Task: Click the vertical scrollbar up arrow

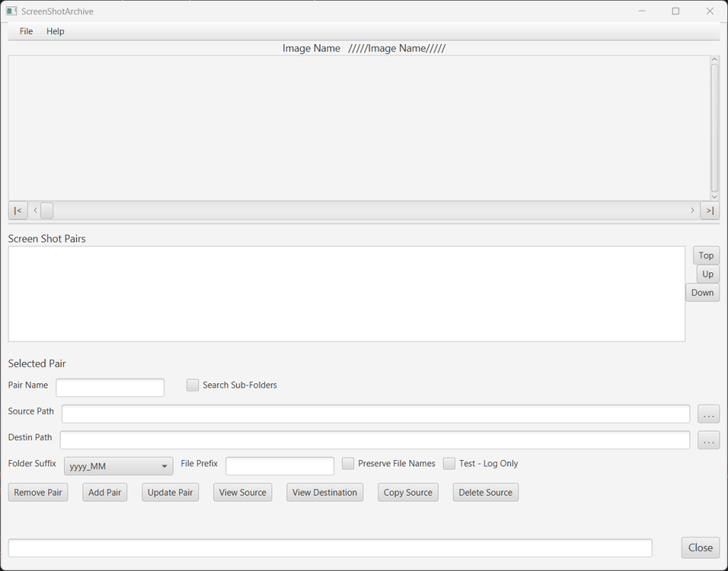Action: coord(714,60)
